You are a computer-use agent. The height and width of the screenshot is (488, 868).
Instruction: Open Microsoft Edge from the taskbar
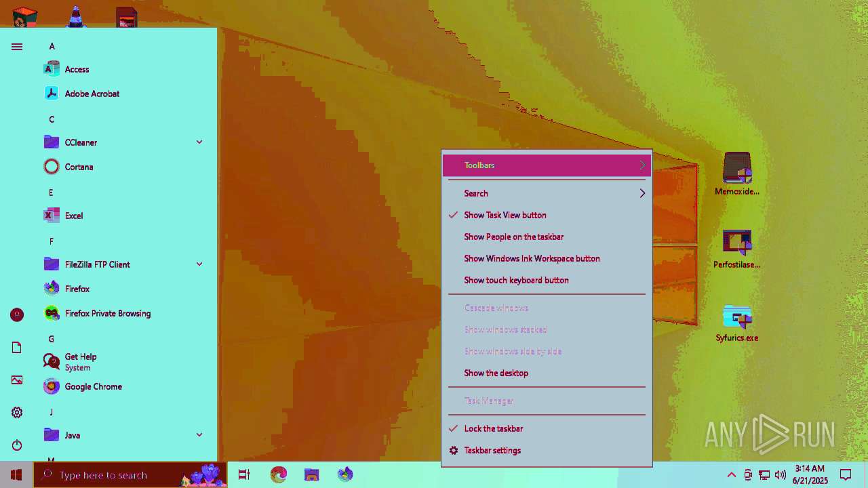[x=279, y=474]
